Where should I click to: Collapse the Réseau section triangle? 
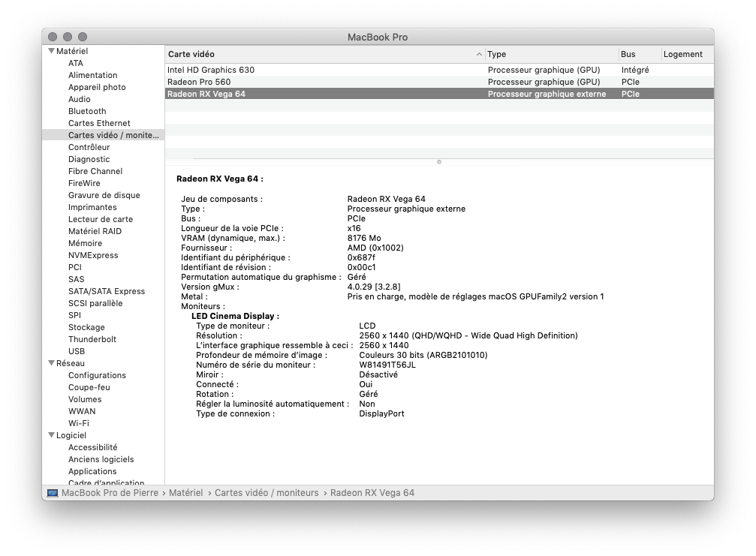pos(51,363)
